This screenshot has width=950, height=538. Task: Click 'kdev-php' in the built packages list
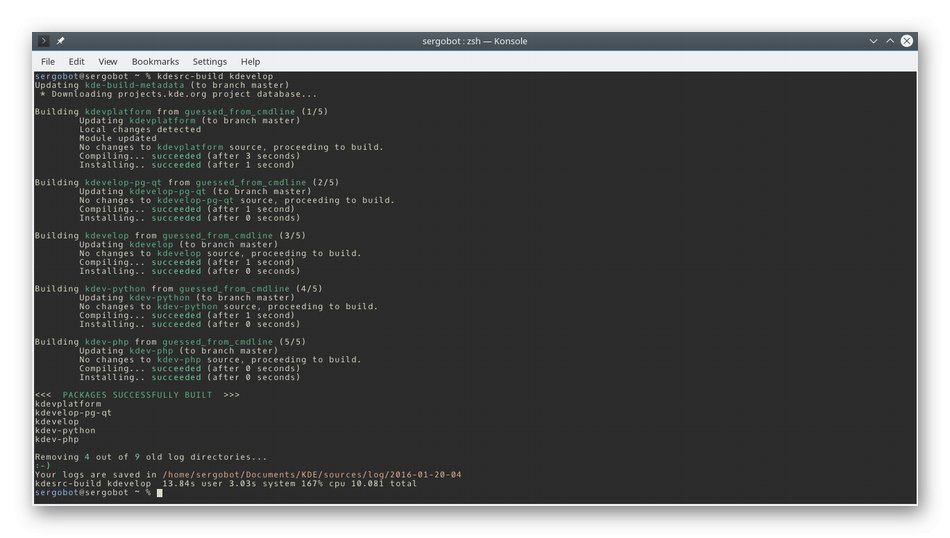(x=57, y=439)
